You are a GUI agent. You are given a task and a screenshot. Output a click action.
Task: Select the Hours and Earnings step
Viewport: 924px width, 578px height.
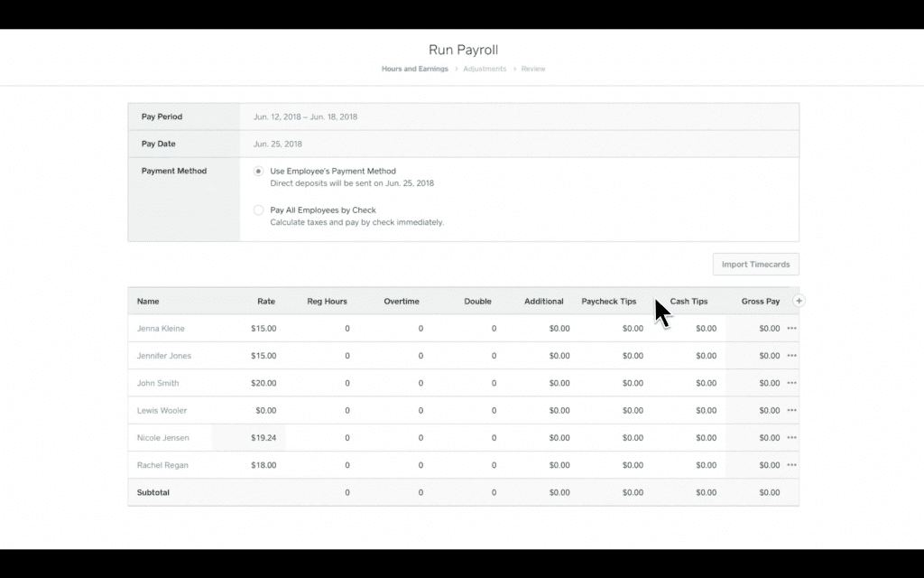414,69
